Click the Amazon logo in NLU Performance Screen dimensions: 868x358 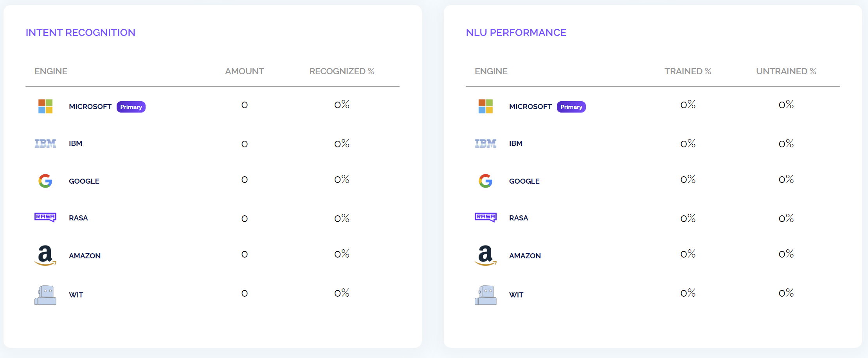(x=486, y=256)
